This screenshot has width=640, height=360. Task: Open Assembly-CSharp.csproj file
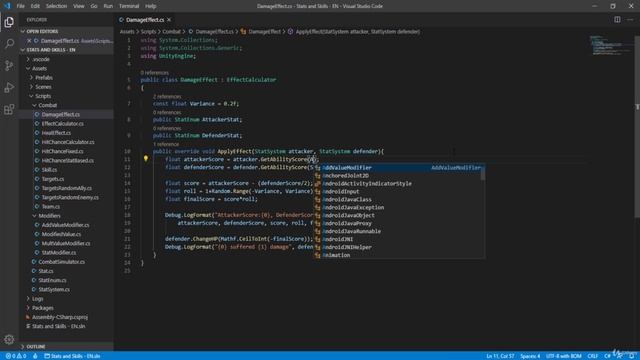tap(60, 317)
